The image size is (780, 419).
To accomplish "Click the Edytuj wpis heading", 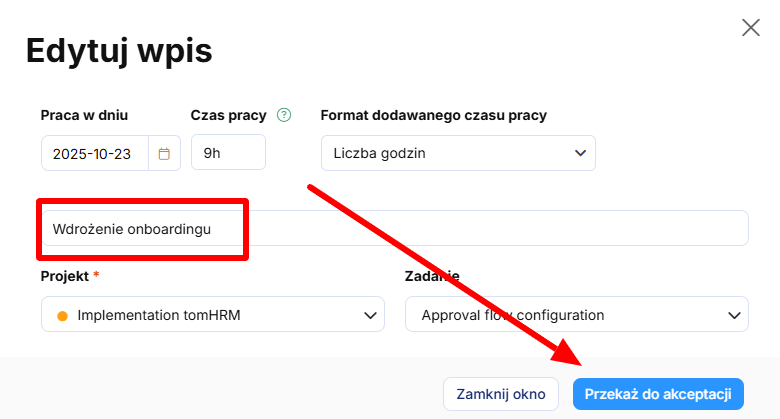I will (119, 50).
